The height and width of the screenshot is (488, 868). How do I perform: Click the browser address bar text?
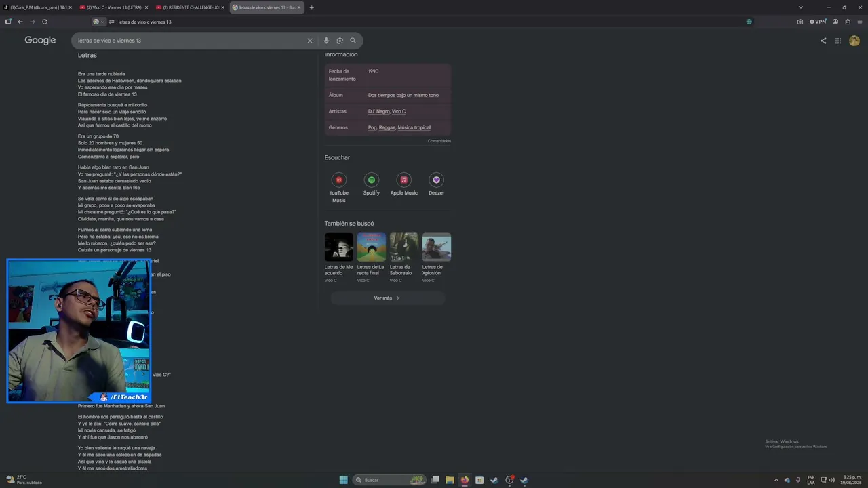[145, 22]
